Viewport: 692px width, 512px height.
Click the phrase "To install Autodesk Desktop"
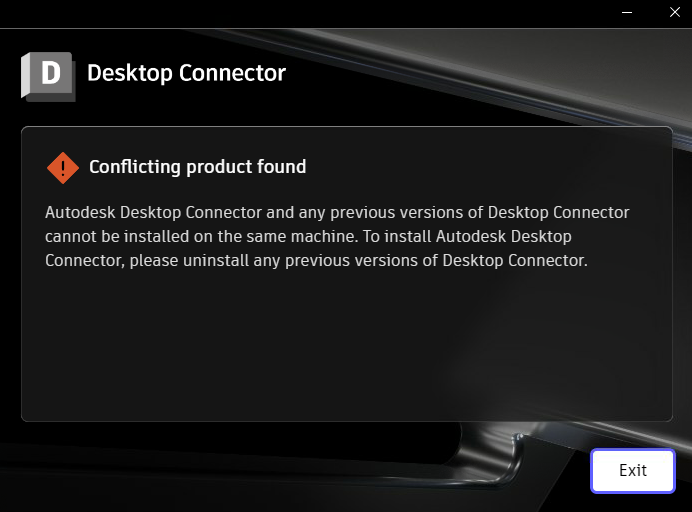click(467, 237)
